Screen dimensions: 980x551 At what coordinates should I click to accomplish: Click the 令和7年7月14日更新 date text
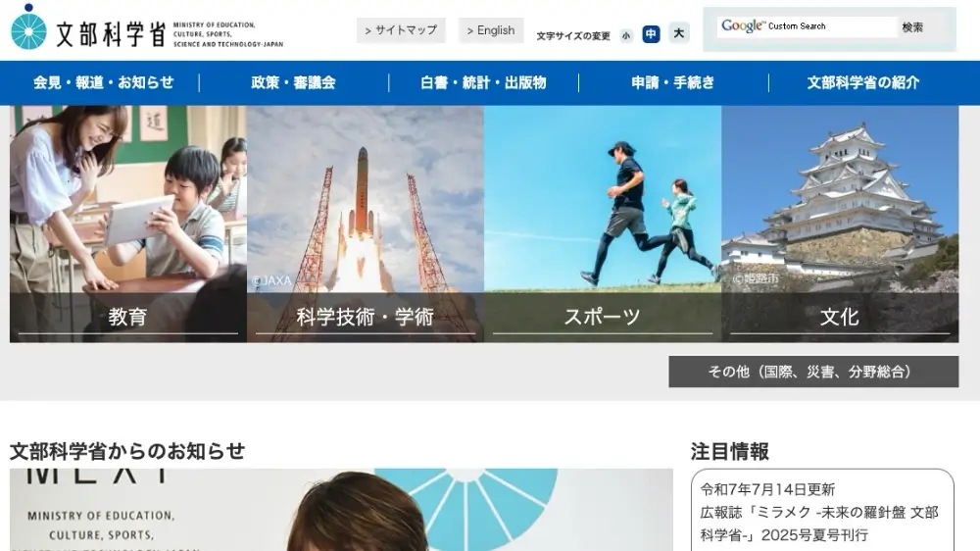pos(767,489)
